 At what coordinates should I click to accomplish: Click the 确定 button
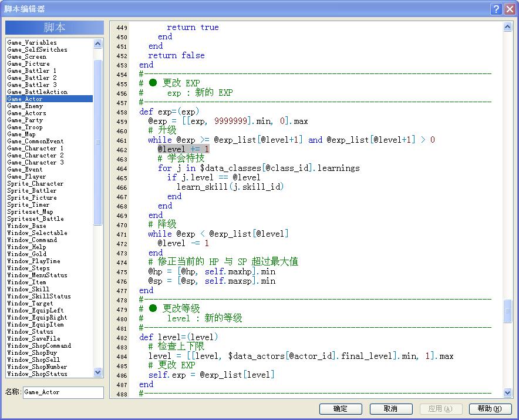point(341,409)
